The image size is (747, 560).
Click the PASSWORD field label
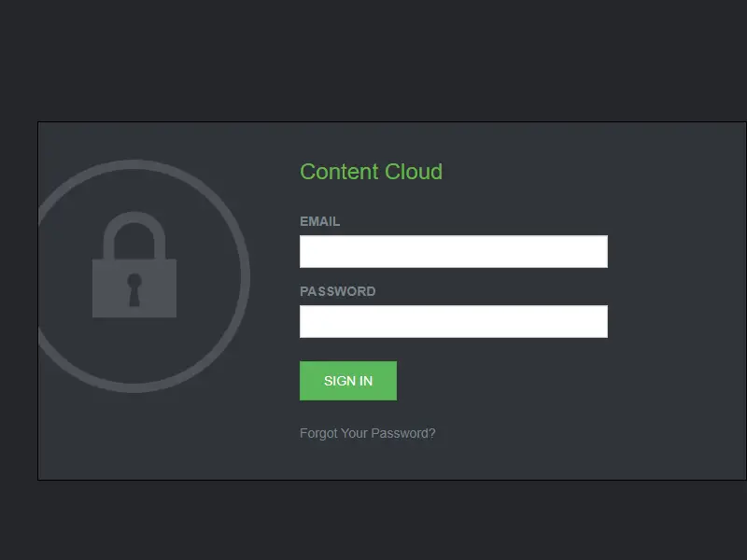coord(338,291)
